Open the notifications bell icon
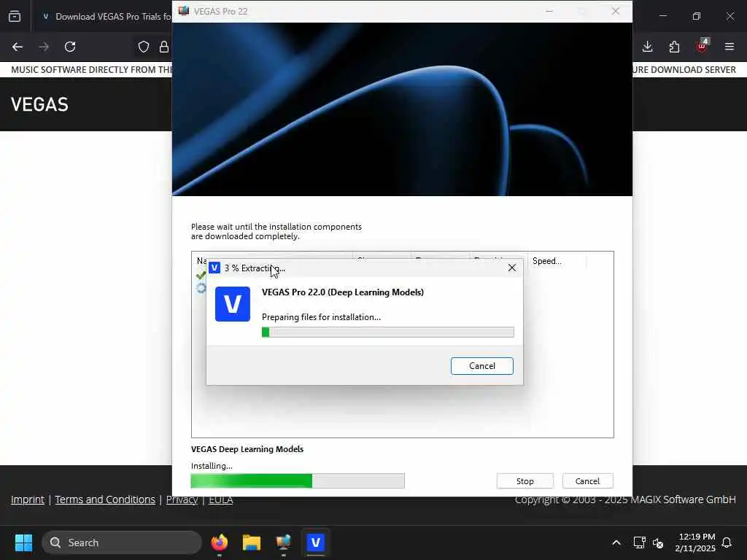Screen dimensions: 747x560 click(727, 542)
